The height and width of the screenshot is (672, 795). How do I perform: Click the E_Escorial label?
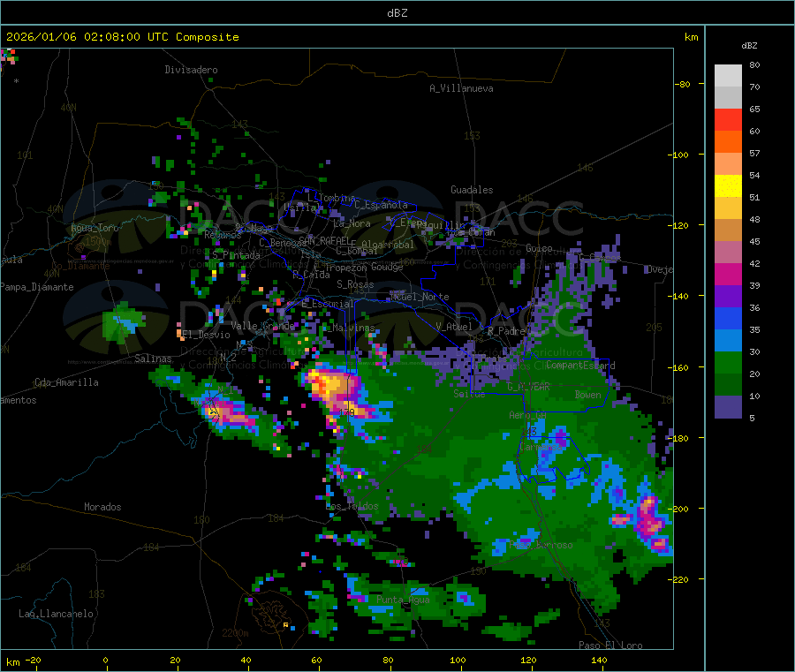[328, 304]
